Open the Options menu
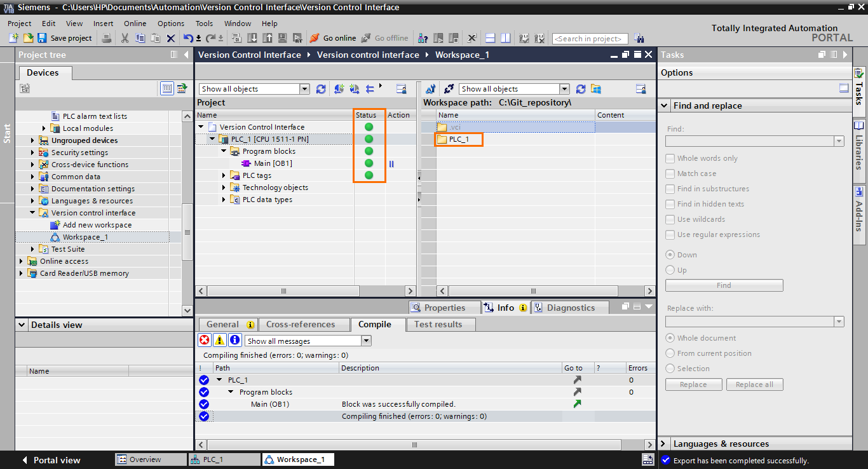 click(x=170, y=23)
